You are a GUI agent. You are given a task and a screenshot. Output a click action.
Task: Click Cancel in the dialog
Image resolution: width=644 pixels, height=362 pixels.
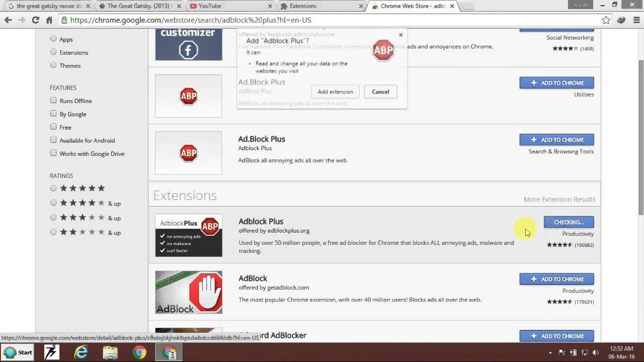point(380,92)
